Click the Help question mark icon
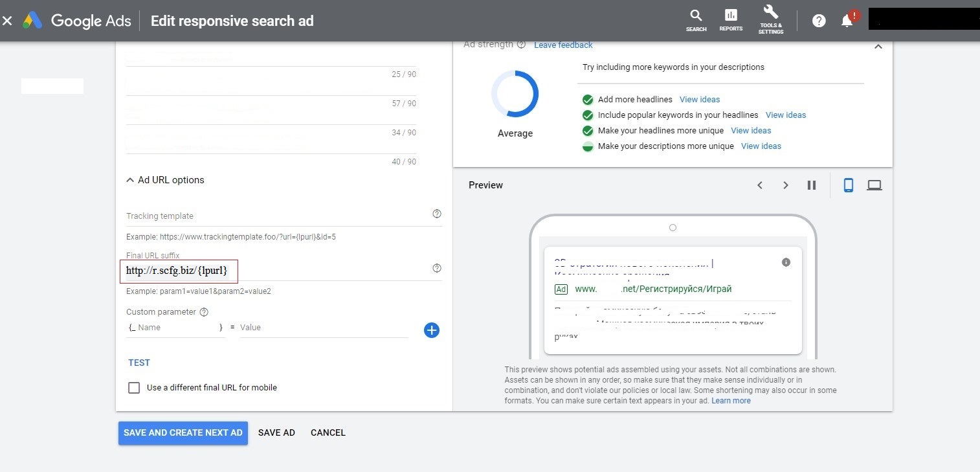This screenshot has width=980, height=472. point(819,21)
